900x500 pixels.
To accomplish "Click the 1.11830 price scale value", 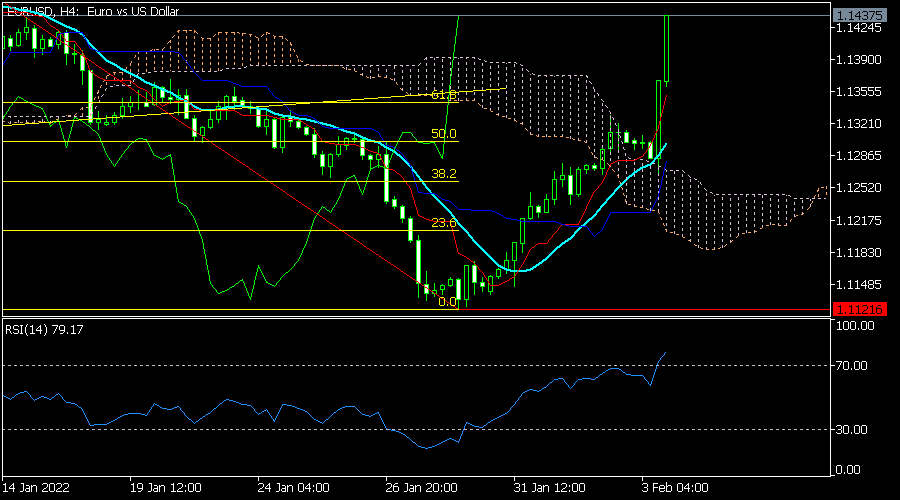I will [859, 253].
